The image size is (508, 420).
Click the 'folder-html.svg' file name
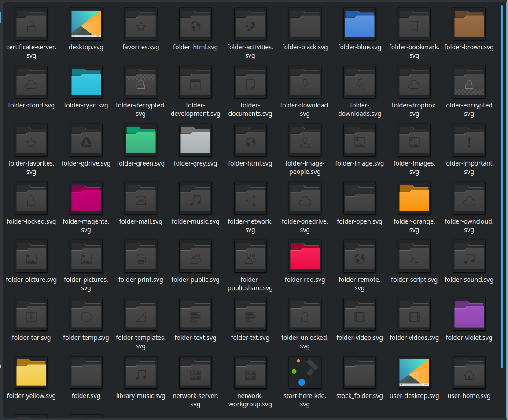250,163
